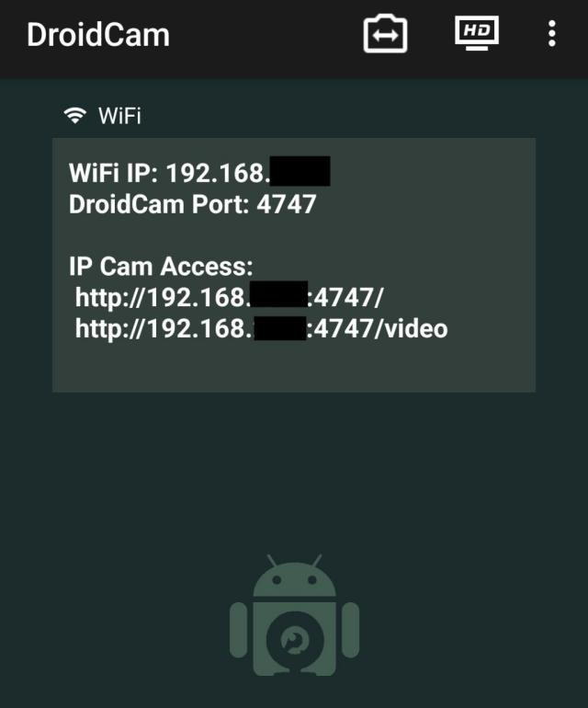Tap the WiFi IP address line
This screenshot has height=708, width=588.
coord(199,172)
